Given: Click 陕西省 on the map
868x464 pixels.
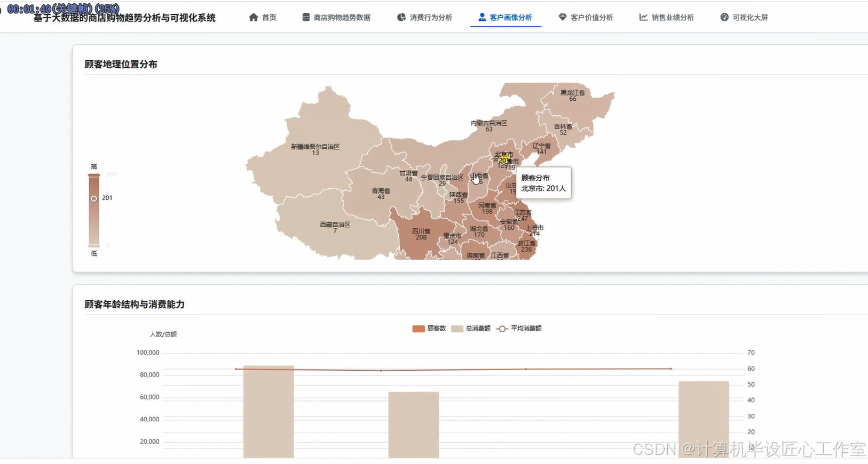Looking at the screenshot, I should [x=458, y=198].
